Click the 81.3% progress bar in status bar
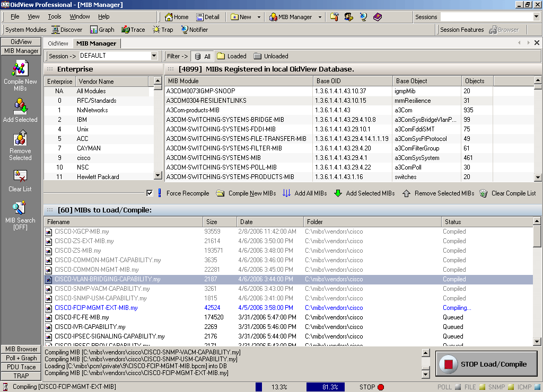This screenshot has height=392, width=543. pyautogui.click(x=325, y=387)
